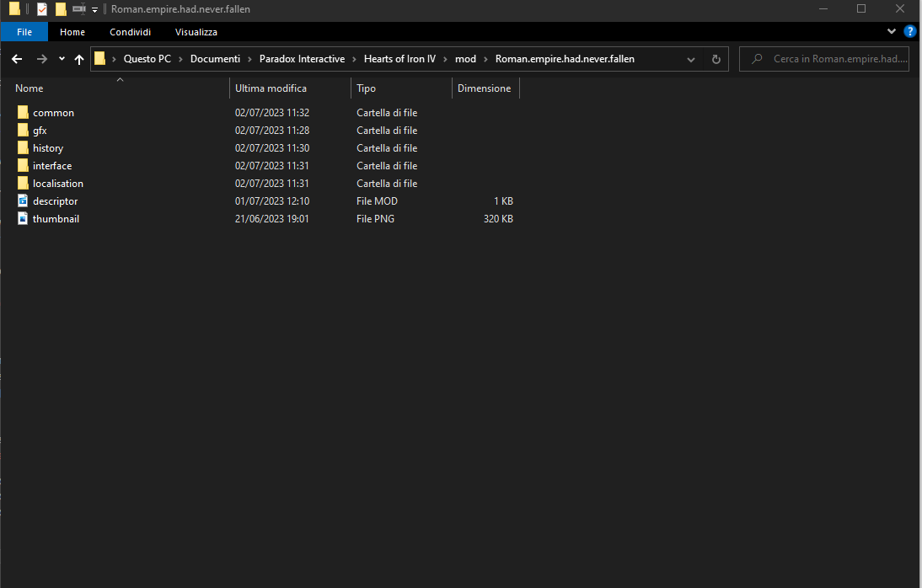Open the address bar history dropdown
Screen dimensions: 922x588
[690, 59]
